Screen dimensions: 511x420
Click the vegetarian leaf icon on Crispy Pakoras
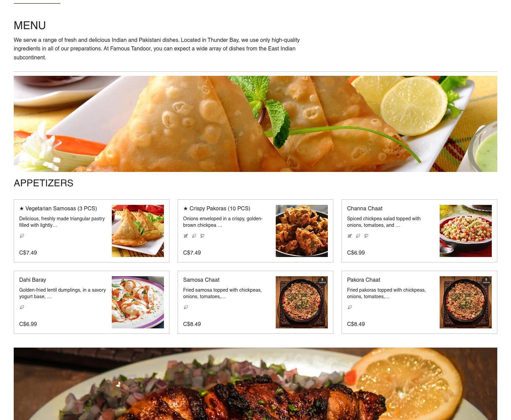tap(194, 236)
